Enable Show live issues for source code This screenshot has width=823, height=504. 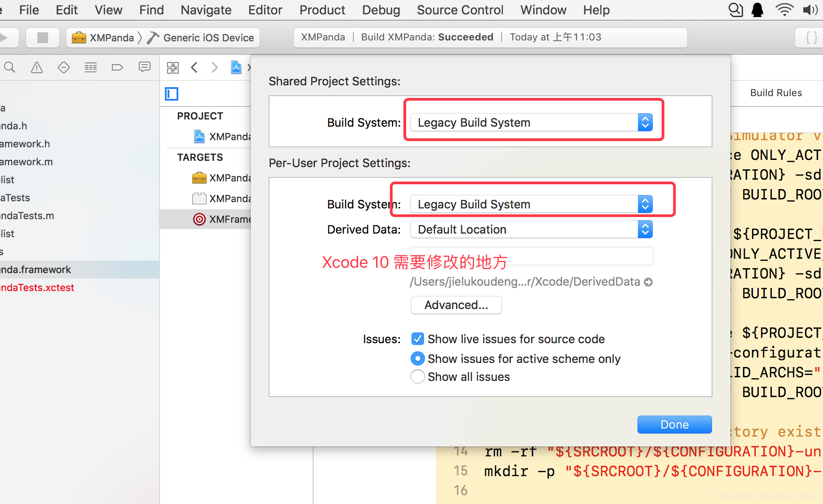[418, 339]
